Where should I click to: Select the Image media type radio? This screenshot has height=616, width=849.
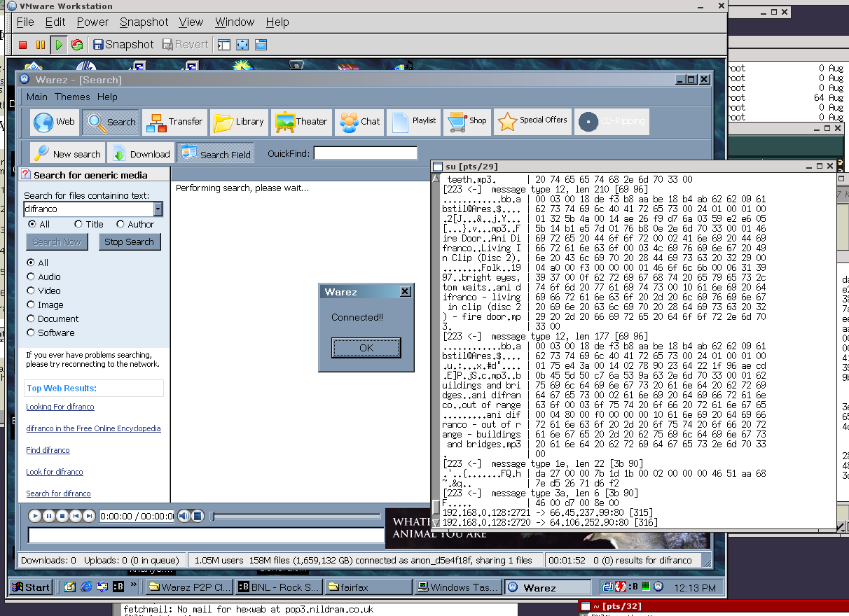click(31, 304)
